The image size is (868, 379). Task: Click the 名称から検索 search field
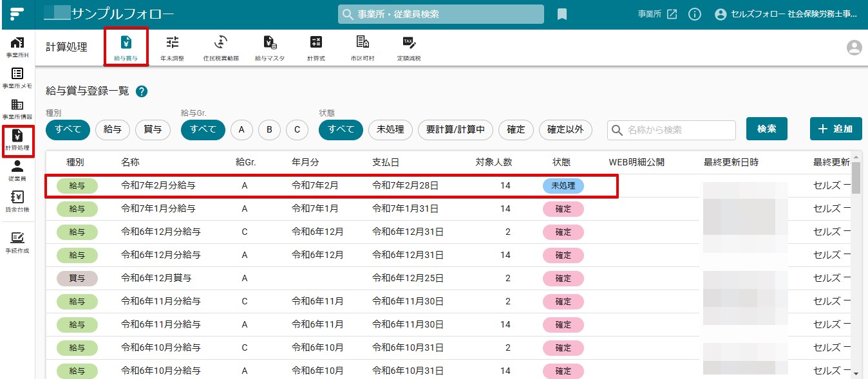[x=672, y=130]
